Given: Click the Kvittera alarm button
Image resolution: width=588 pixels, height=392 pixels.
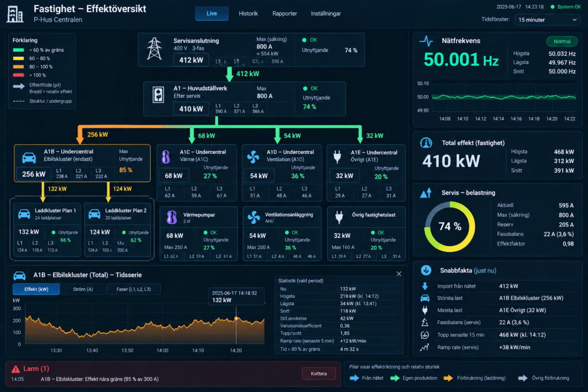Looking at the screenshot, I should [x=319, y=374].
